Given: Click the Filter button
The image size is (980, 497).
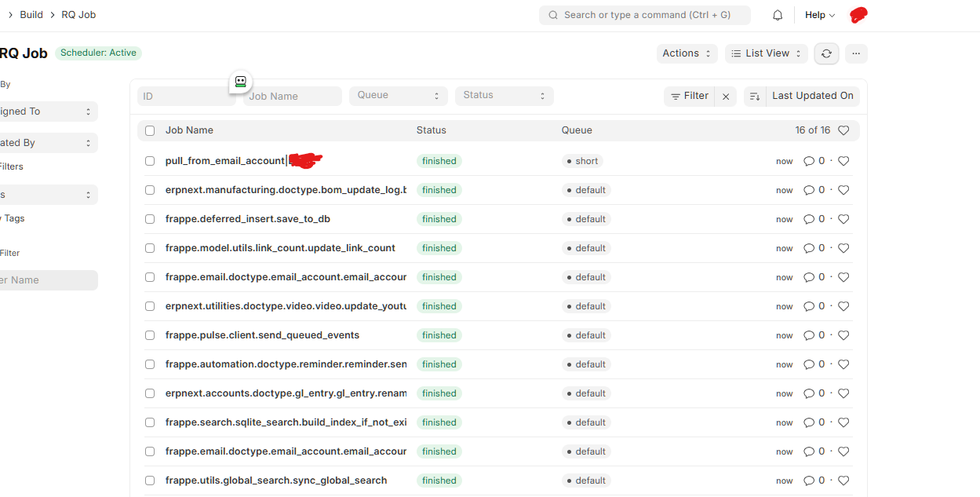Looking at the screenshot, I should coord(689,96).
